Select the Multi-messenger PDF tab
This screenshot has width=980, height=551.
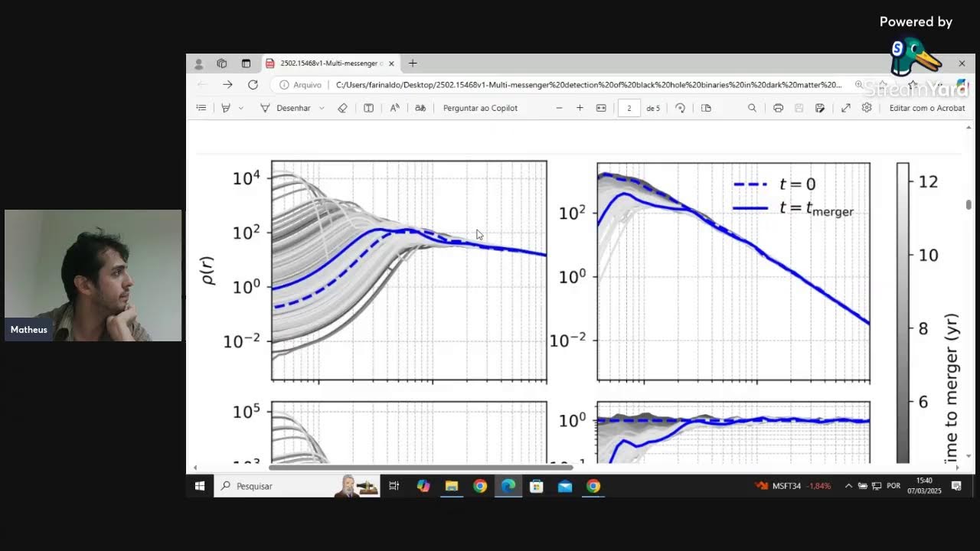pos(330,64)
